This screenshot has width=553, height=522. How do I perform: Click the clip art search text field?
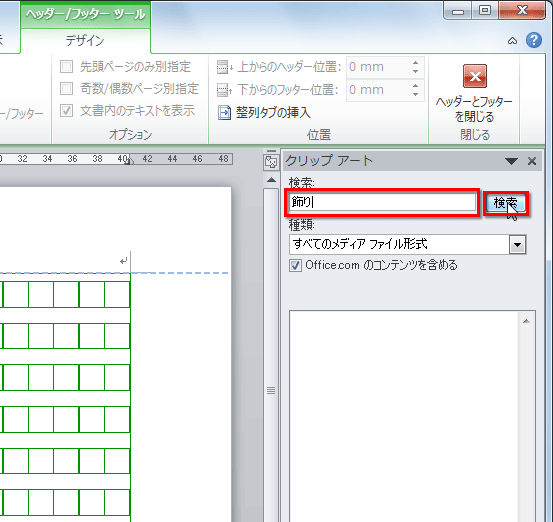382,202
